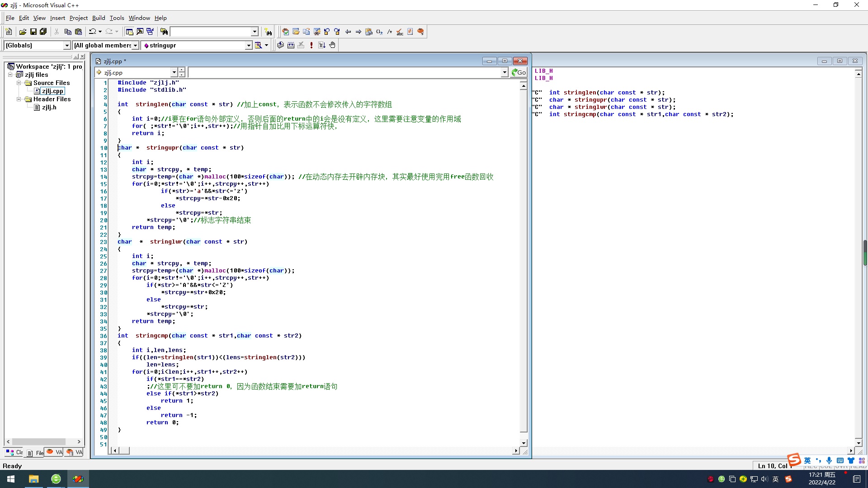
Task: Select zjlj.h in the file tree
Action: pos(49,108)
